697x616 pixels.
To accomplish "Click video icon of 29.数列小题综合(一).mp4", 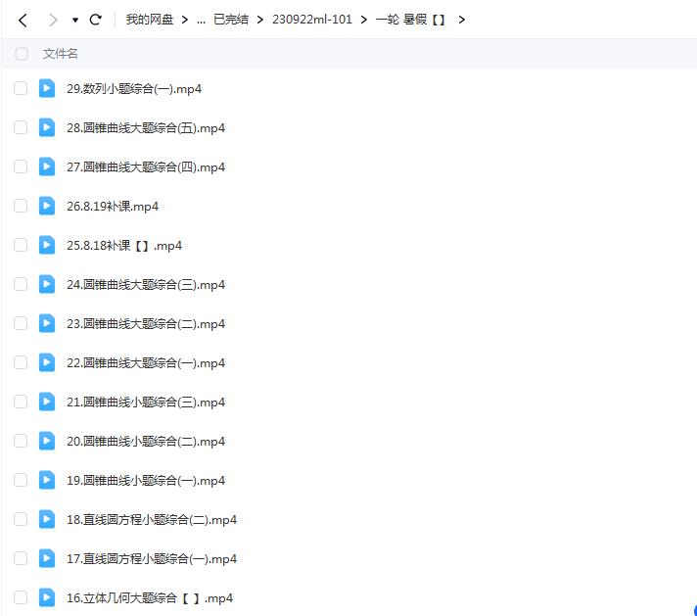I will click(47, 88).
